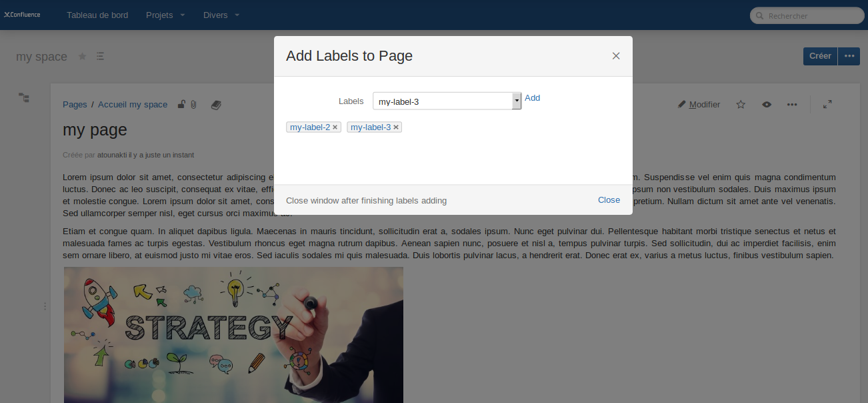The image size is (868, 403).
Task: Favorite my space with star icon
Action: click(x=83, y=56)
